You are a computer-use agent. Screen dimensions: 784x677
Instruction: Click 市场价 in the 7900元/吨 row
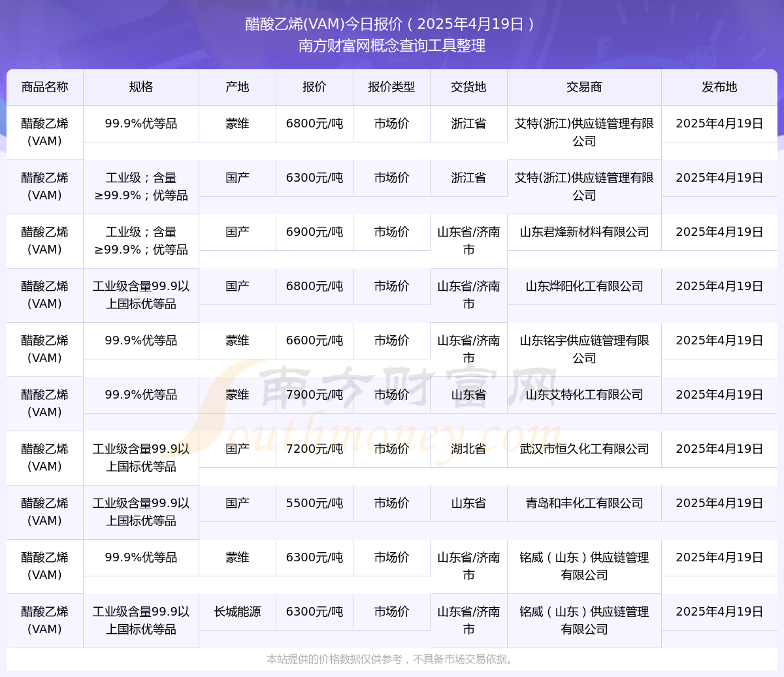(x=391, y=395)
